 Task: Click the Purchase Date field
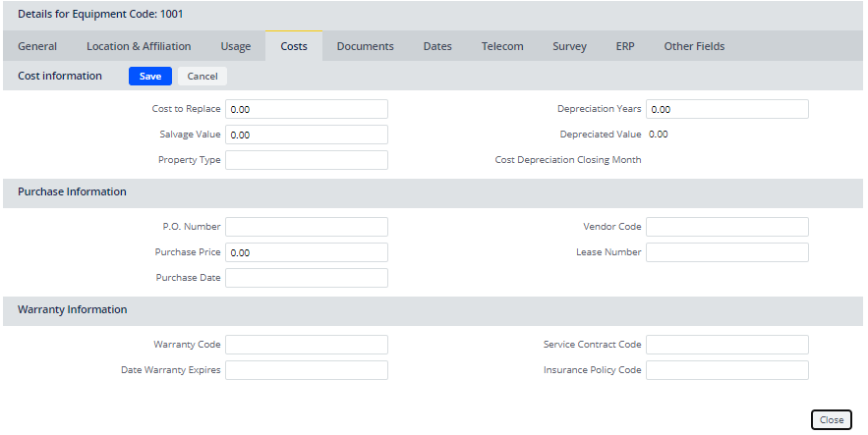pos(307,278)
